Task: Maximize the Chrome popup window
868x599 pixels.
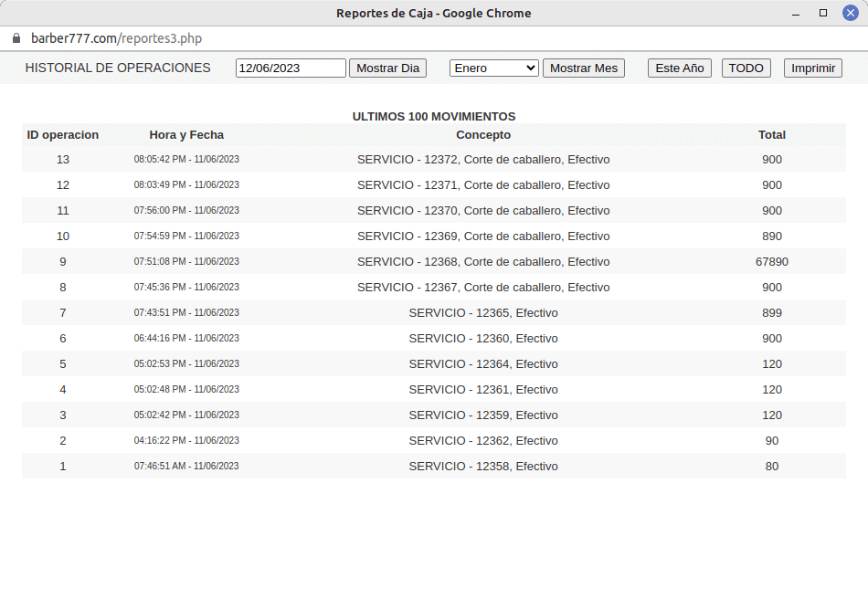Action: coord(823,13)
